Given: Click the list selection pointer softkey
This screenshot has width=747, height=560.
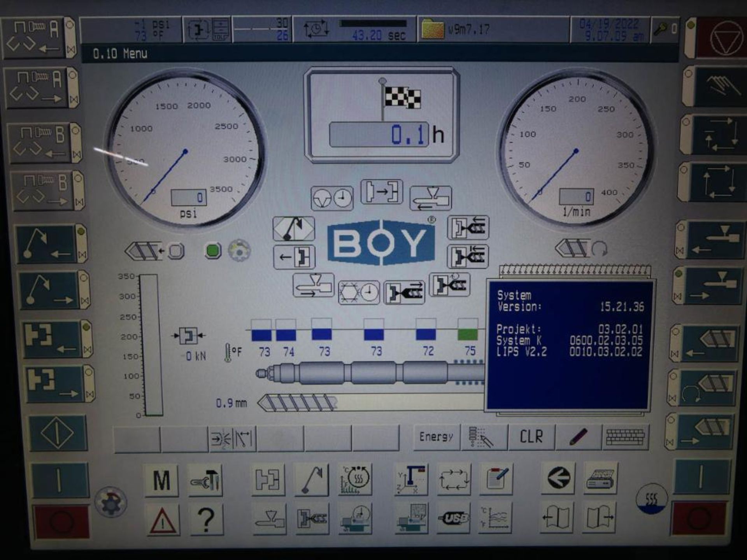Looking at the screenshot, I should click(484, 437).
